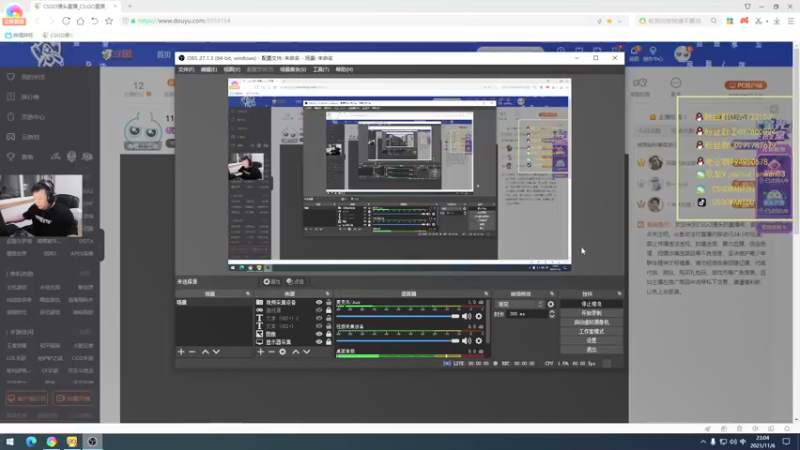Toggle the eye for the 文本 (GDI+) 2 source
The width and height of the screenshot is (800, 450).
click(319, 318)
